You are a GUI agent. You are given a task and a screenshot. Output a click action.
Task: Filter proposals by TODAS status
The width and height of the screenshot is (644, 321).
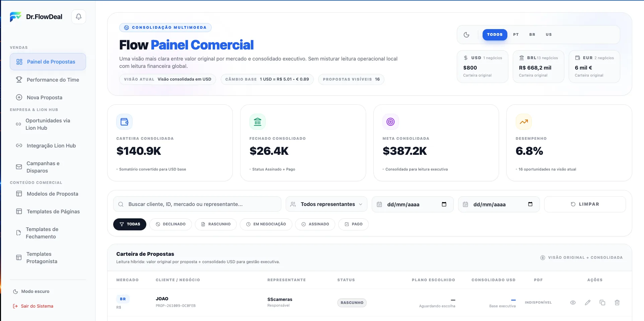pos(130,224)
